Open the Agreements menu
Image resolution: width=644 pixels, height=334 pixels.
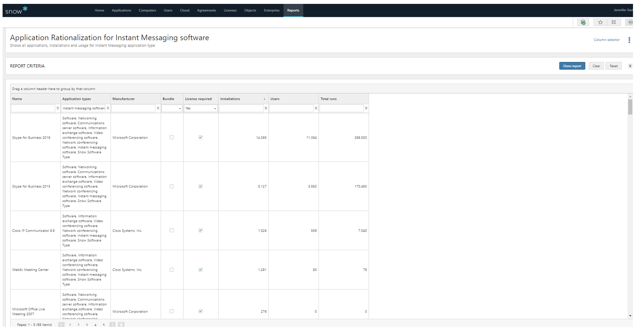pos(206,10)
